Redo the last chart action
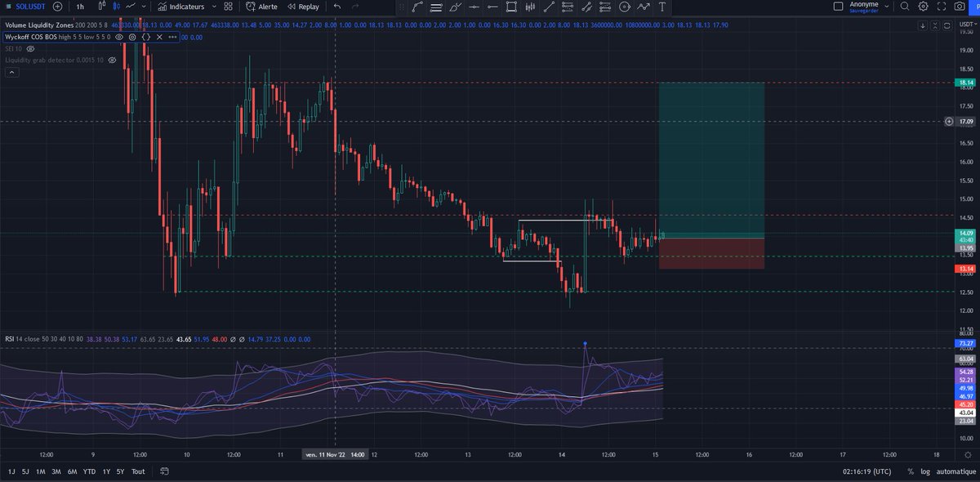The width and height of the screenshot is (980, 482). (355, 7)
